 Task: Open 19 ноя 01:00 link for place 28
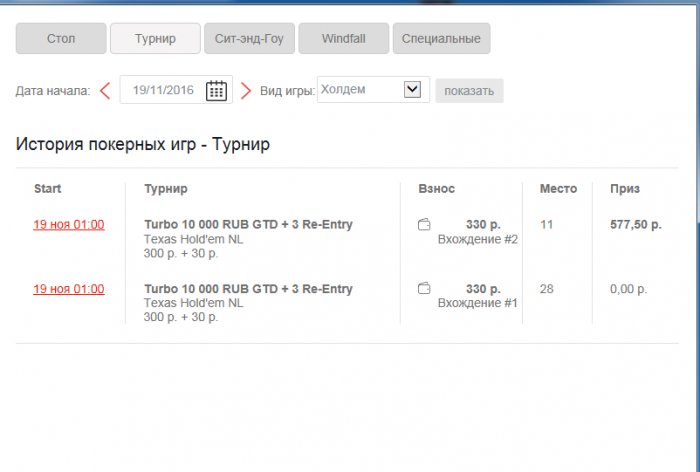pyautogui.click(x=69, y=289)
